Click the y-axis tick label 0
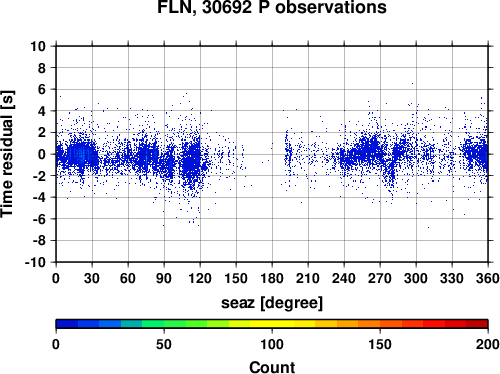Image resolution: width=500 pixels, height=374 pixels. pyautogui.click(x=42, y=154)
